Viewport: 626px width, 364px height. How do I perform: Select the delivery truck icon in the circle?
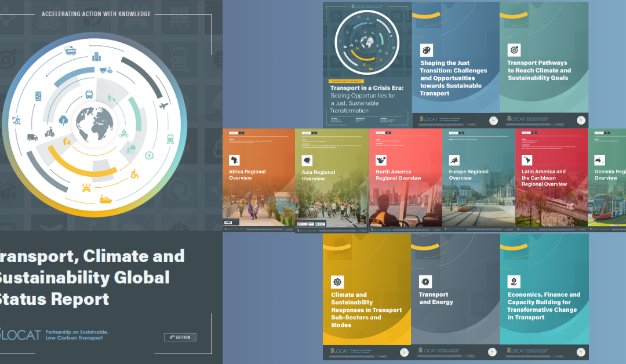click(32, 137)
